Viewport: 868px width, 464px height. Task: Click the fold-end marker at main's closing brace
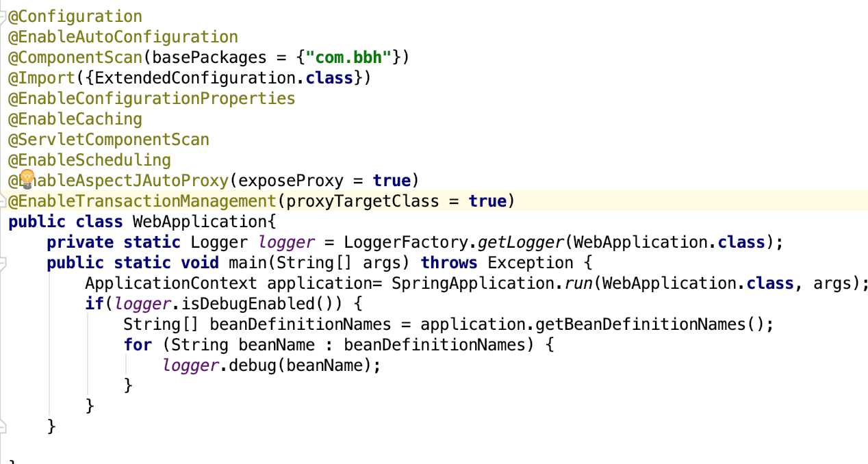pyautogui.click(x=3, y=427)
